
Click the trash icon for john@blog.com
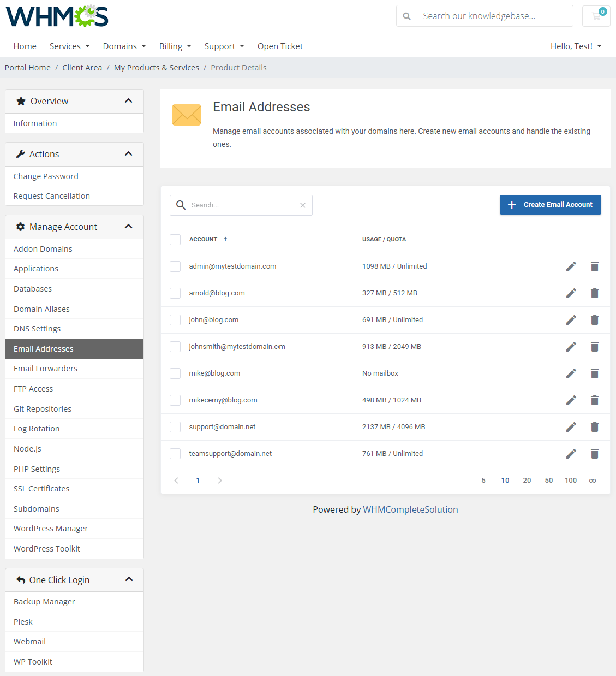(595, 320)
